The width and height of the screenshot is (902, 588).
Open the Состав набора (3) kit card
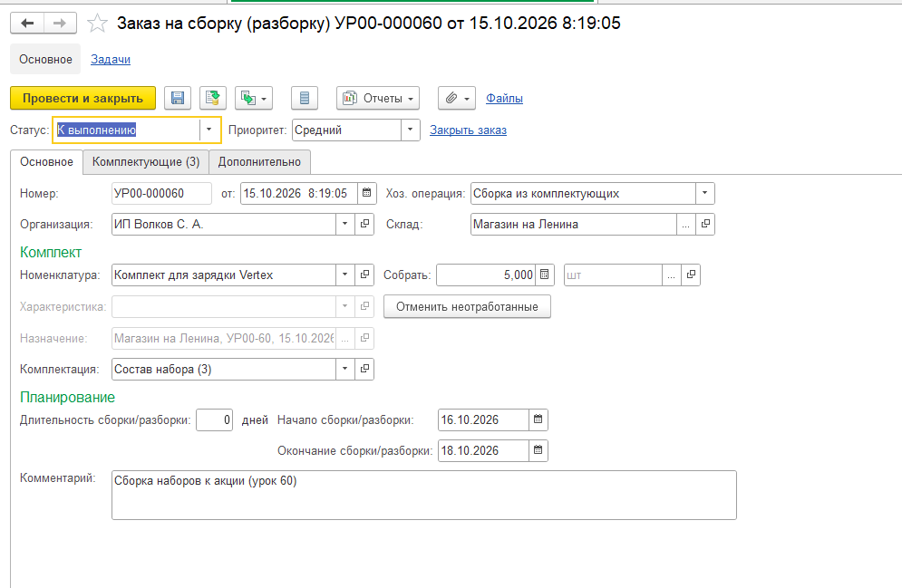364,369
